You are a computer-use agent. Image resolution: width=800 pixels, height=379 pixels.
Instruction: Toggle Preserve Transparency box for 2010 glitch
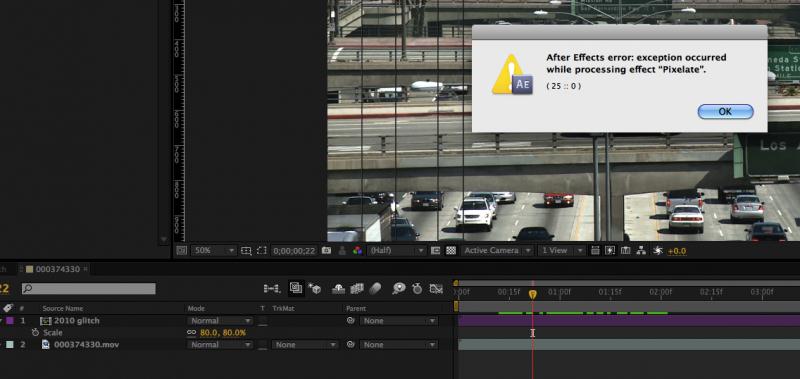click(262, 321)
